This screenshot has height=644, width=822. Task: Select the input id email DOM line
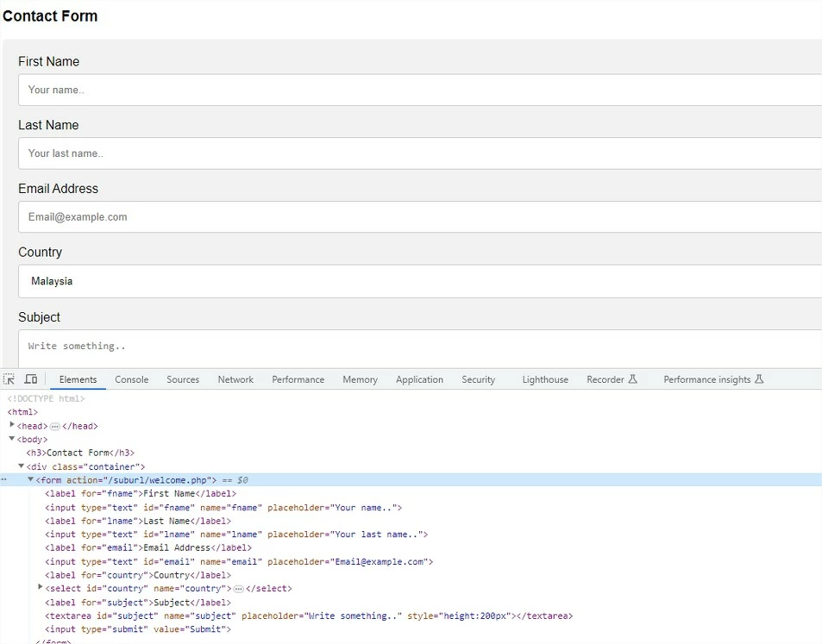click(x=239, y=562)
